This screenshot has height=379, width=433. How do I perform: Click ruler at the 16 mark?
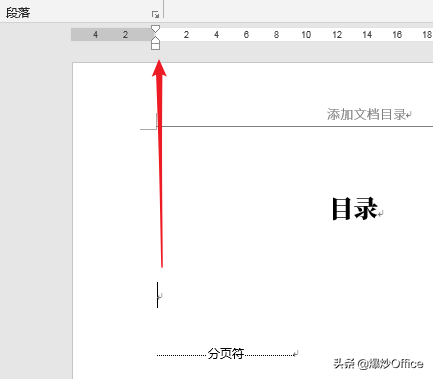(397, 35)
